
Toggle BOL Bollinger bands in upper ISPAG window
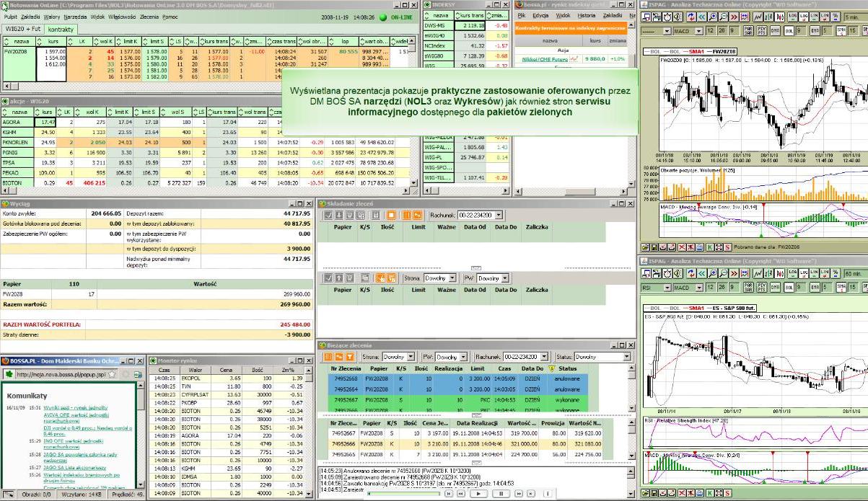tap(789, 31)
